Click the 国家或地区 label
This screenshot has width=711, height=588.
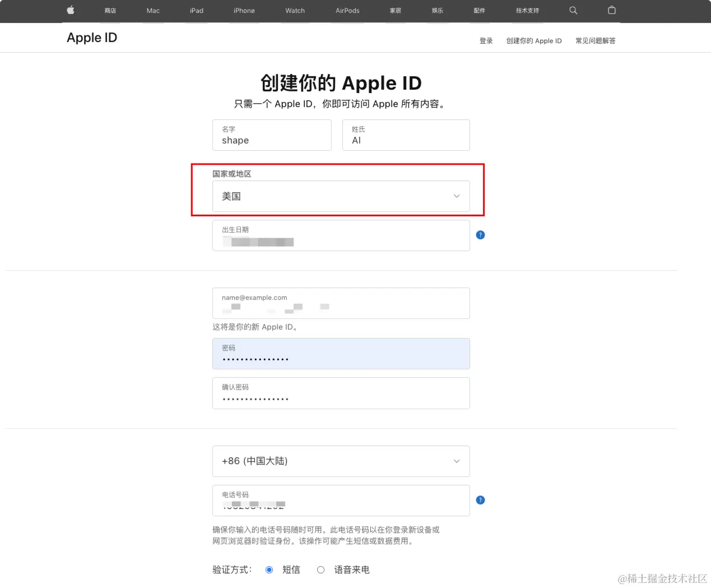click(x=232, y=174)
